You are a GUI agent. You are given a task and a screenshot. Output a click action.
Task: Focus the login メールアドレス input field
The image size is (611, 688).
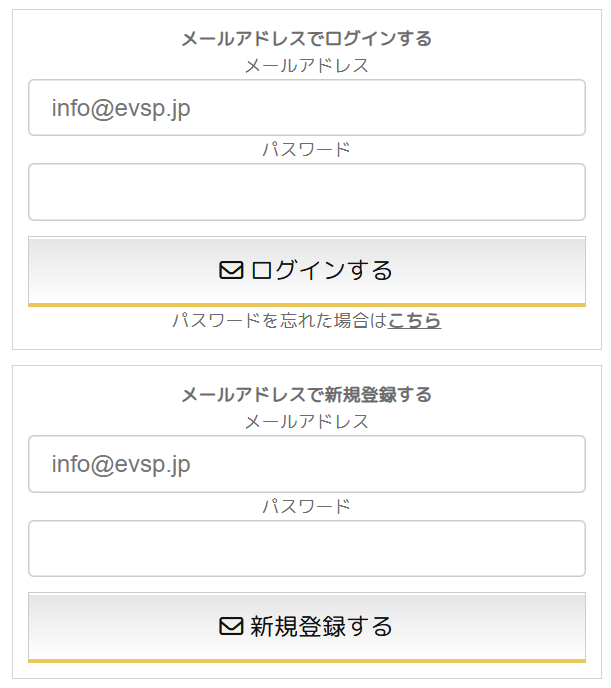coord(306,108)
